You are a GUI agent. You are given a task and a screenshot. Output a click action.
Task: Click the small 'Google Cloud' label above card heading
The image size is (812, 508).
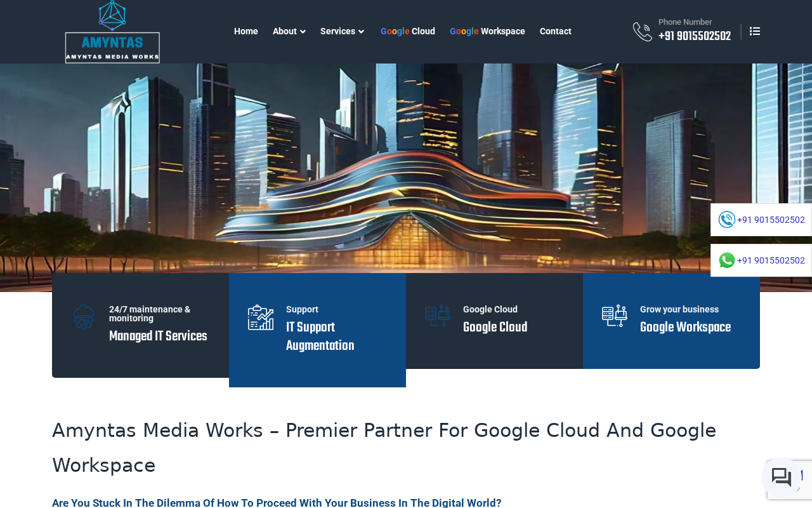coord(490,309)
